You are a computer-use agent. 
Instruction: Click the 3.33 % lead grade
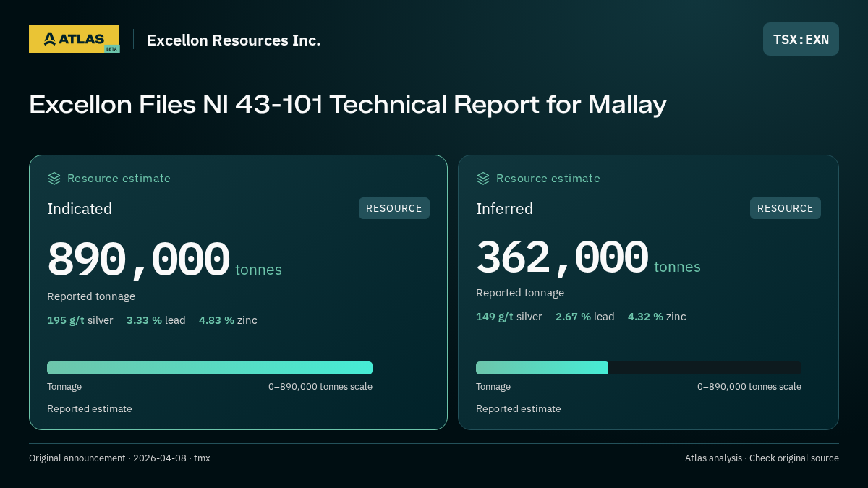(x=156, y=320)
